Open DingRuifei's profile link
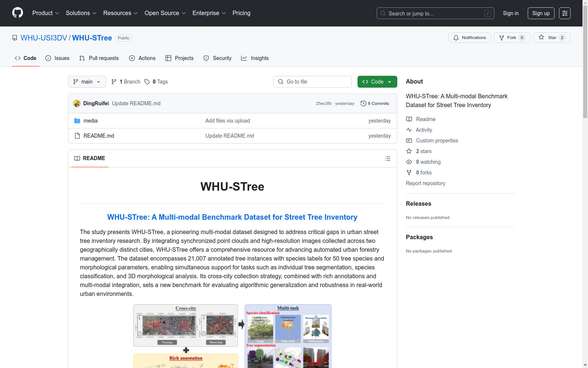The image size is (588, 368). (96, 103)
